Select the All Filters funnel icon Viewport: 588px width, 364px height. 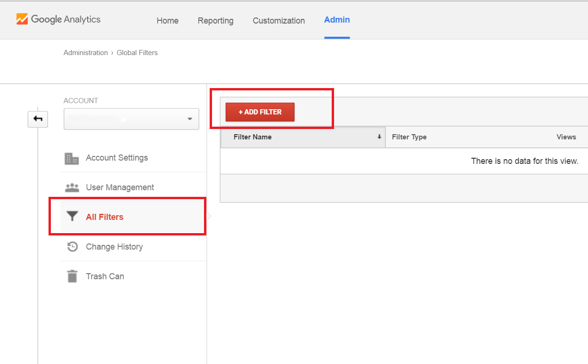(x=72, y=217)
